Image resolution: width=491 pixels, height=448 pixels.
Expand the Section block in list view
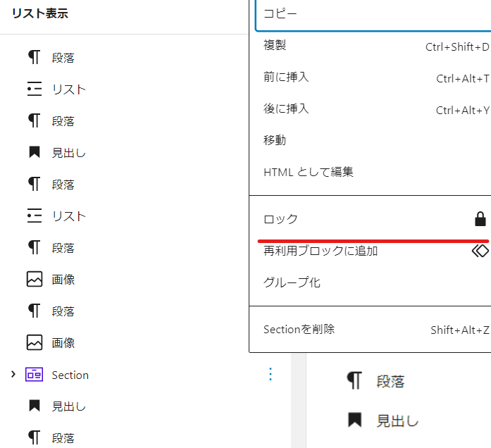(x=13, y=375)
